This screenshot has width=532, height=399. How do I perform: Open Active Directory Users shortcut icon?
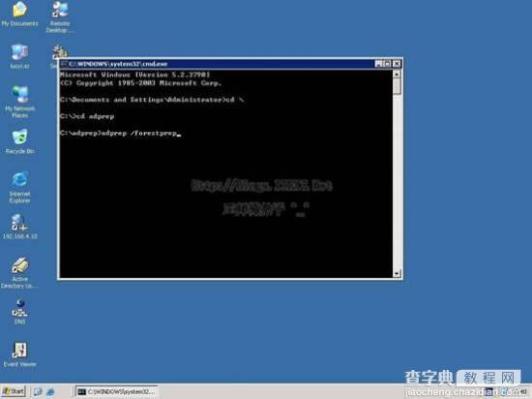(x=19, y=273)
